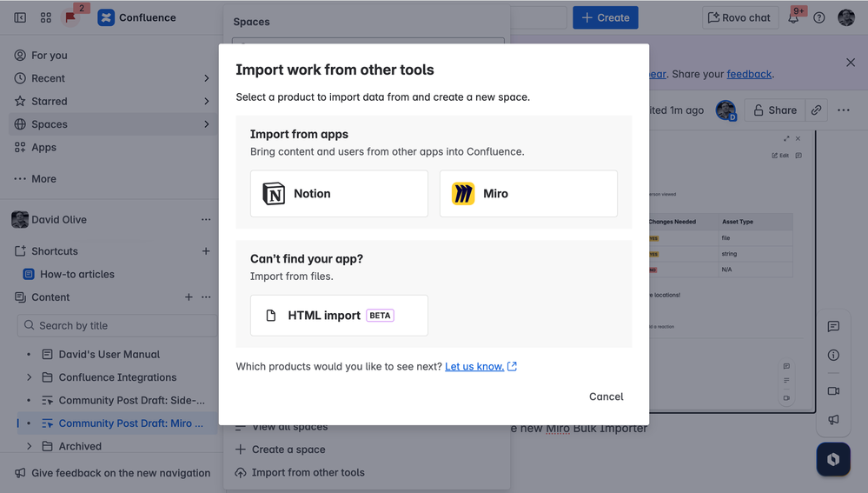Viewport: 868px width, 493px height.
Task: Click the Rovo chat button
Action: [739, 17]
